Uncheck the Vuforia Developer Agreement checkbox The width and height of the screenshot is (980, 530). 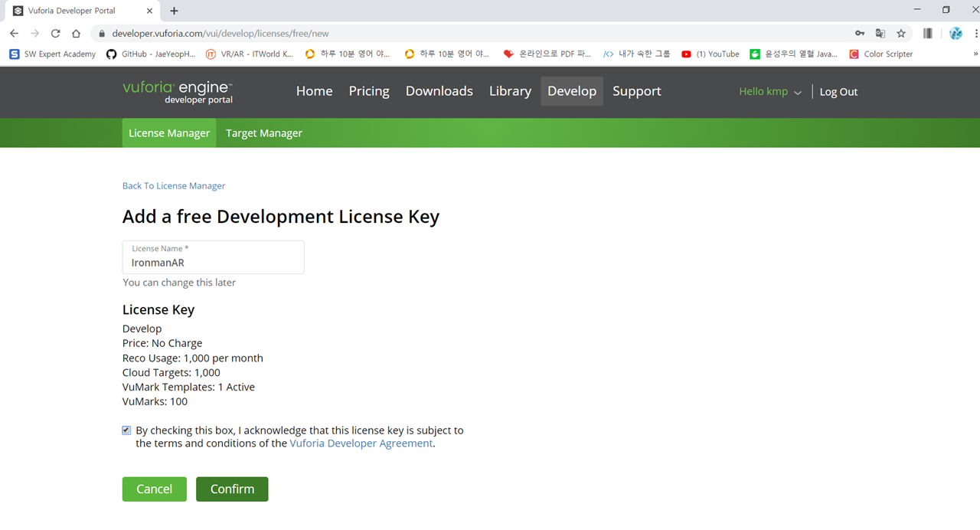tap(126, 430)
